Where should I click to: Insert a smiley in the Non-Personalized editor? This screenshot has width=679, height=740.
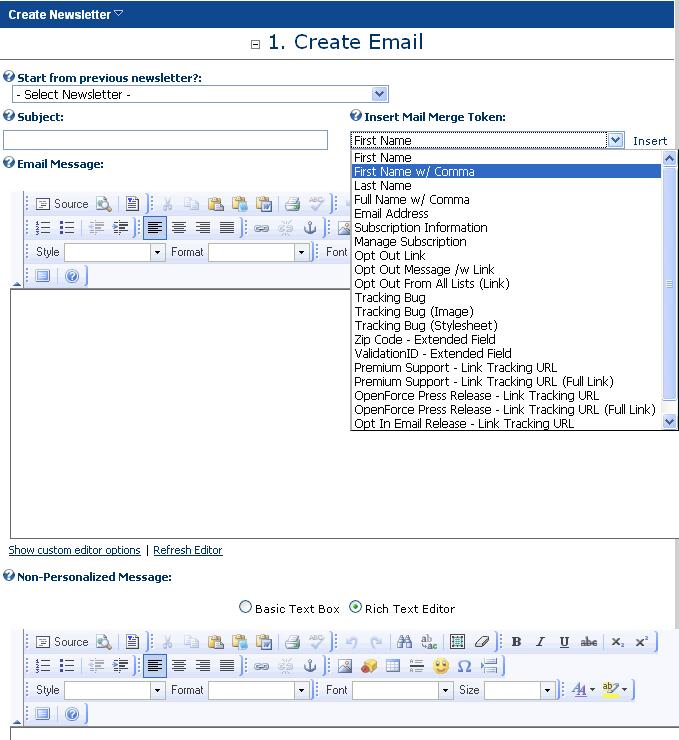441,666
